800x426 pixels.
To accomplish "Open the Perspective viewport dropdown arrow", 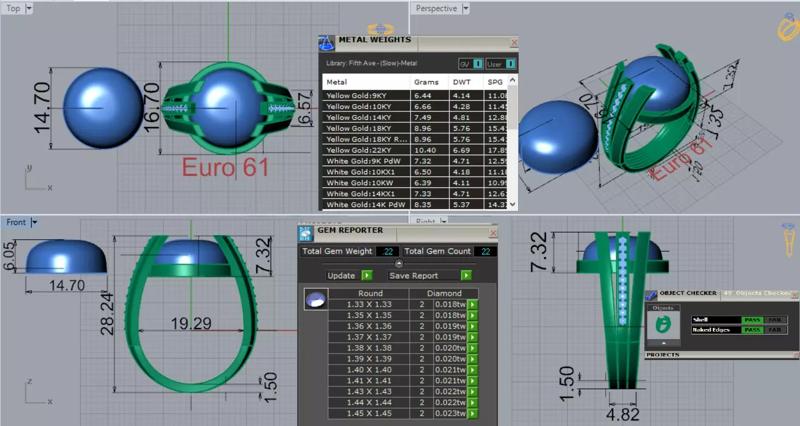I will tap(465, 8).
